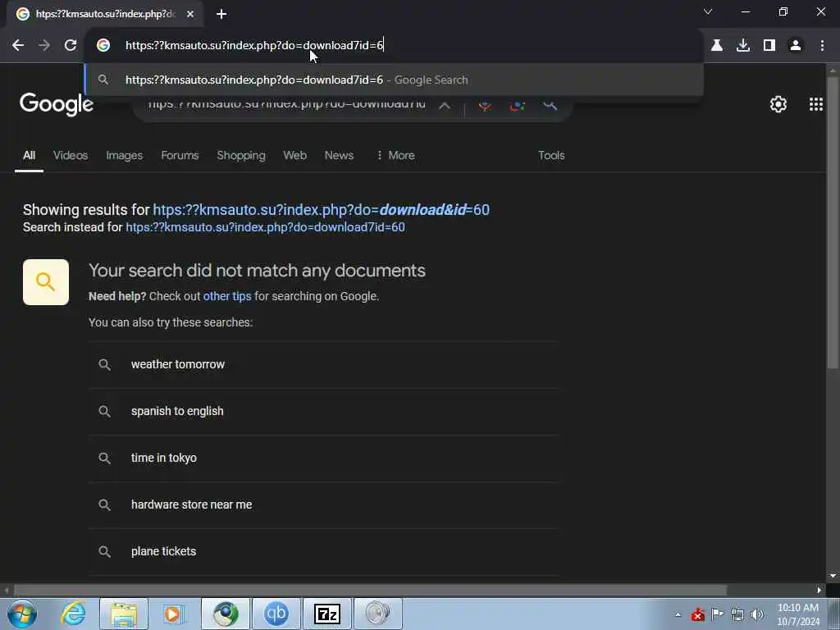Open Google quick settings gear

pyautogui.click(x=778, y=104)
